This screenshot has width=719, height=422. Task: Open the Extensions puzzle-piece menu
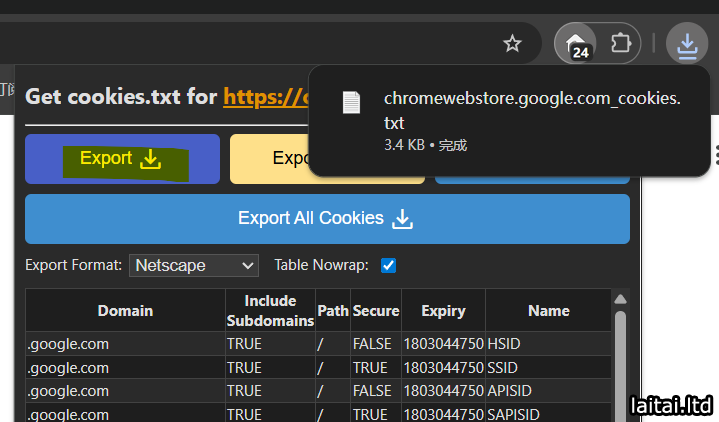pos(621,44)
